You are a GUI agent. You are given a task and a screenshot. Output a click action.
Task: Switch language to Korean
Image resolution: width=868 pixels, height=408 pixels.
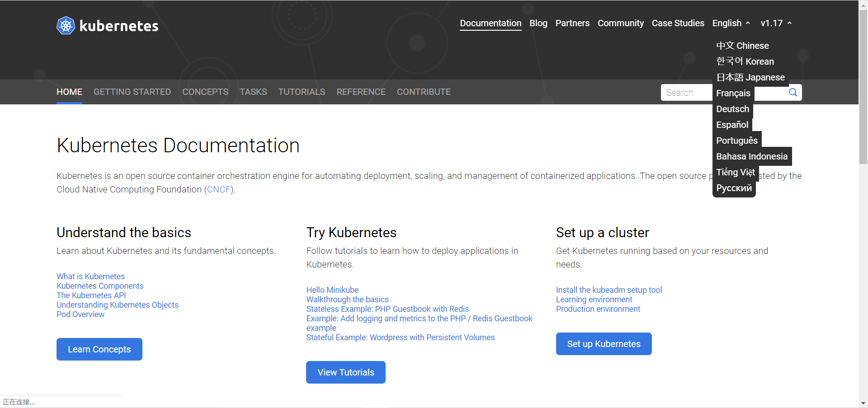tap(745, 61)
